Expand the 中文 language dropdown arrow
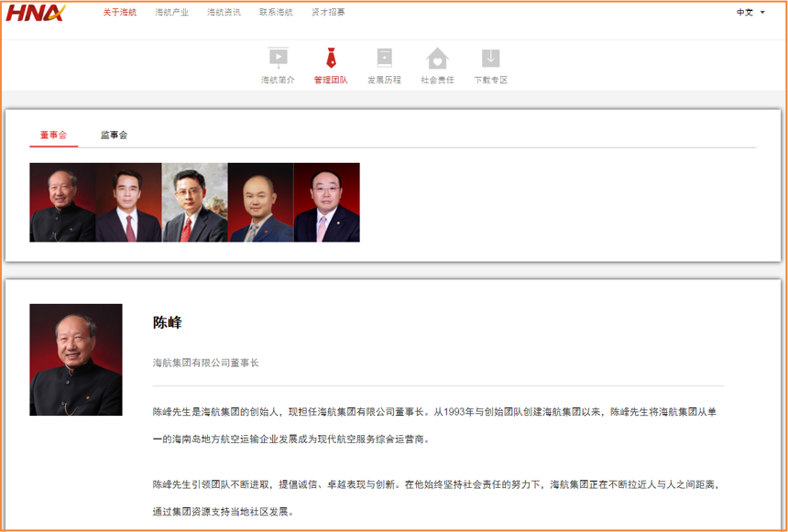Viewport: 788px width, 532px height. [762, 13]
